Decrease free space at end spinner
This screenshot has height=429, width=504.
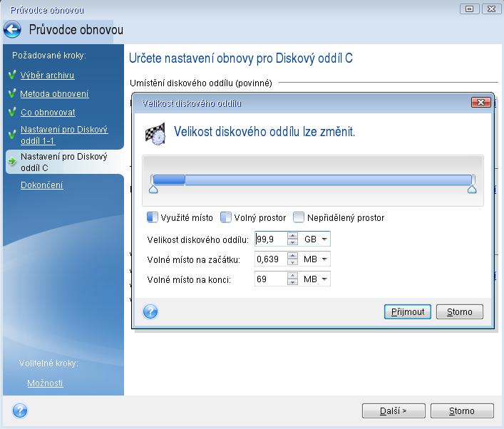pos(292,282)
